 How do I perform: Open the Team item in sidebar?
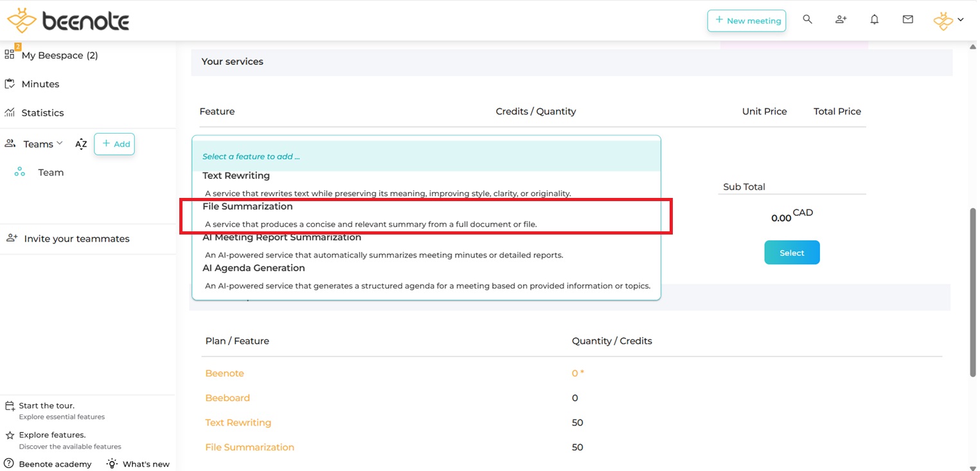click(50, 172)
